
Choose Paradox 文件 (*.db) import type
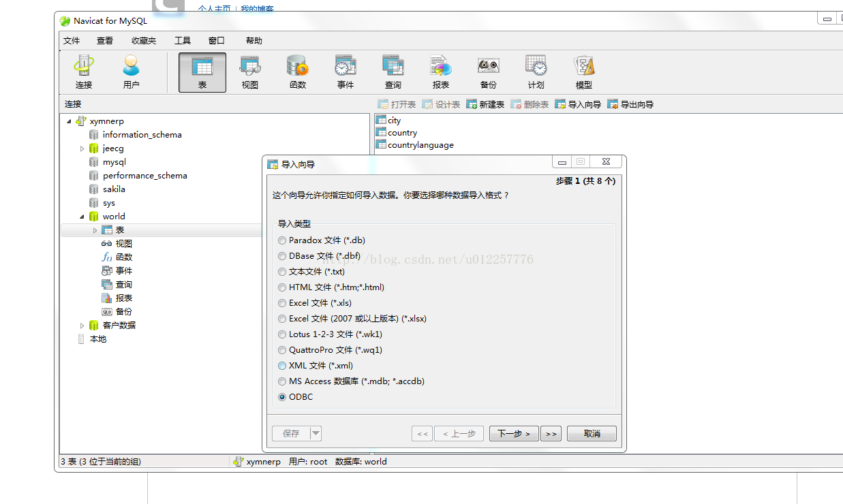click(282, 240)
